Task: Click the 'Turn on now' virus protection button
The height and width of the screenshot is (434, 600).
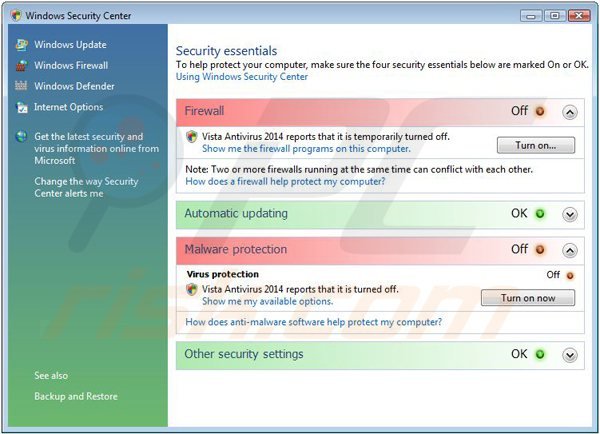Action: point(528,298)
